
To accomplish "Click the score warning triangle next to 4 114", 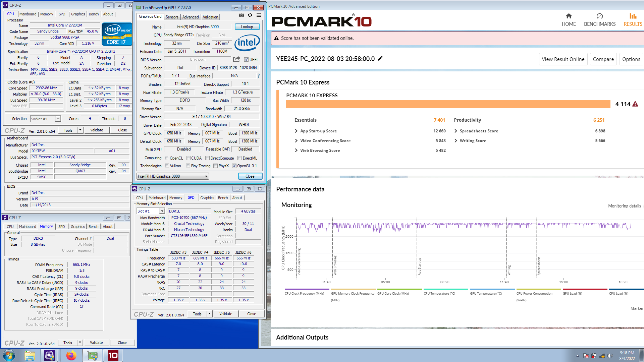I will [x=635, y=104].
